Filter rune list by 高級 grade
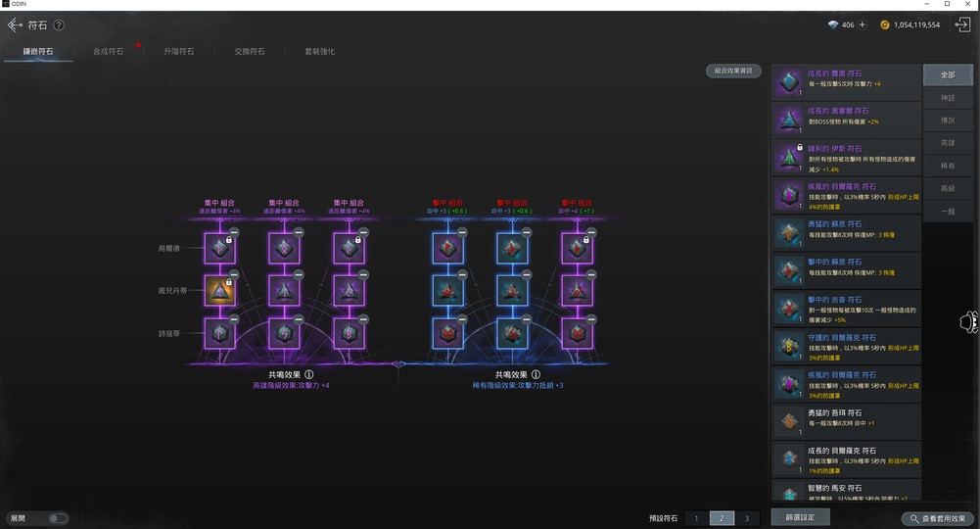The image size is (980, 529). [x=948, y=188]
